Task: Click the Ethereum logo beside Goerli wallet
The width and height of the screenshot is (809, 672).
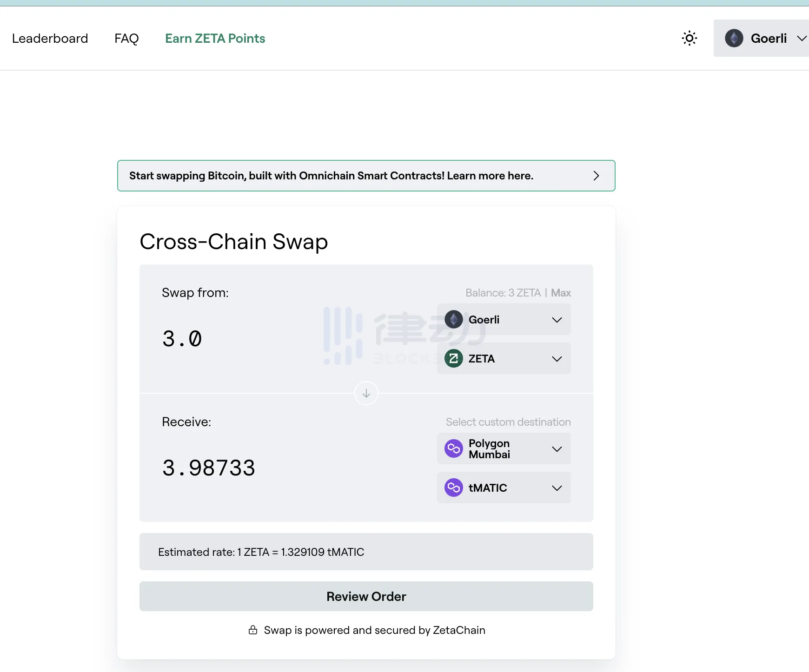Action: pyautogui.click(x=735, y=38)
